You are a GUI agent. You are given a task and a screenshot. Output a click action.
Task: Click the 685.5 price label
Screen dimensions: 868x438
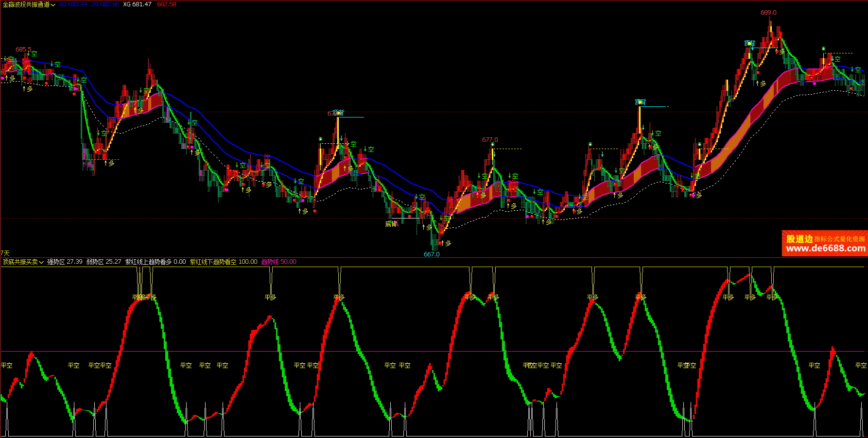coord(23,50)
